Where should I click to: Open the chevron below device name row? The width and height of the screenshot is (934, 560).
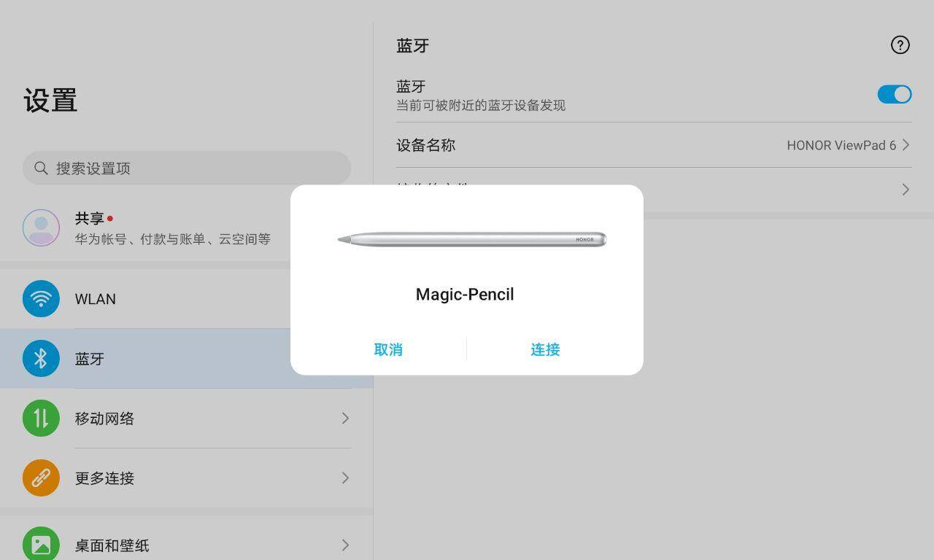coord(906,190)
